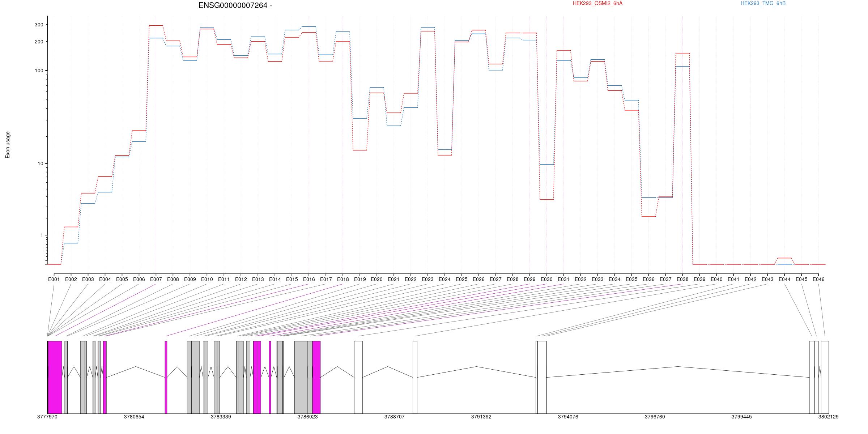Click the 300 y-axis tick label

click(x=39, y=25)
